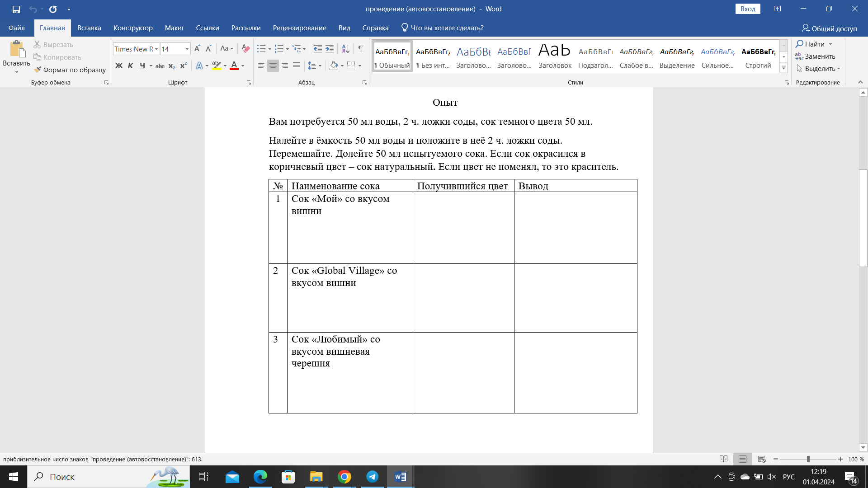Switch to Read Mode view in status bar

(723, 459)
